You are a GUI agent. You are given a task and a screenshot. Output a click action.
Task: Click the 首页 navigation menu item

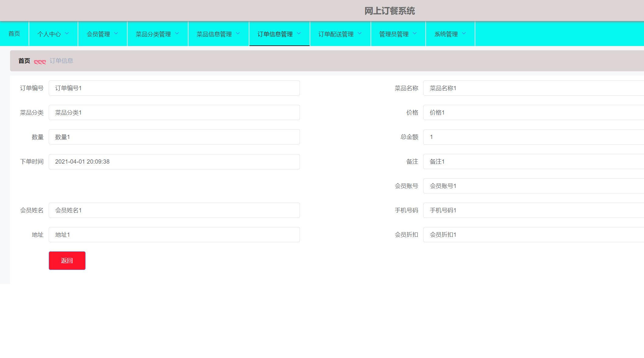pyautogui.click(x=14, y=34)
